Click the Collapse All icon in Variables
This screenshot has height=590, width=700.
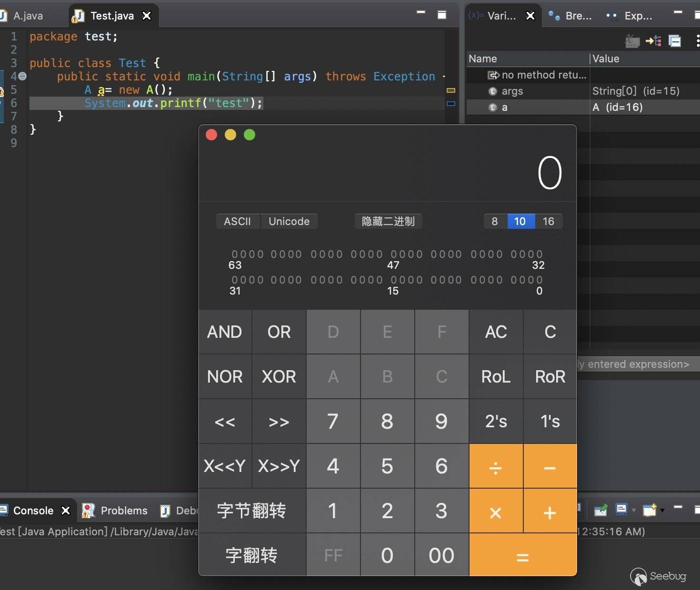tap(675, 41)
